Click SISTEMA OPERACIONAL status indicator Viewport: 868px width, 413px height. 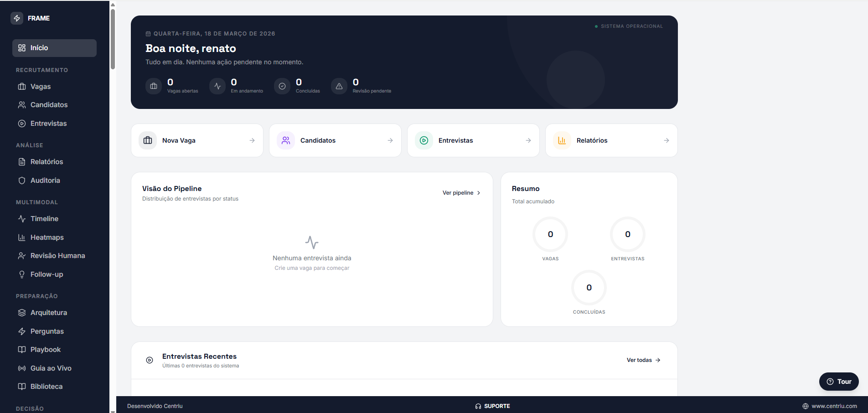click(629, 26)
